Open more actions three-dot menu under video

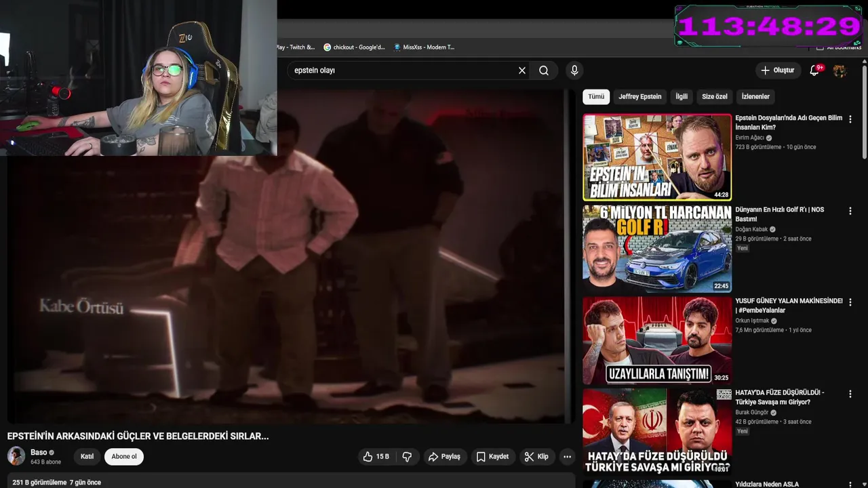[568, 457]
